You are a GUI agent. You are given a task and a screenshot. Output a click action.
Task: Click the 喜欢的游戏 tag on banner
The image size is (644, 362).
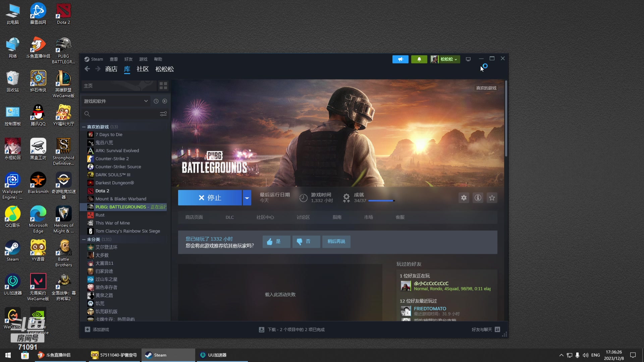pyautogui.click(x=486, y=88)
